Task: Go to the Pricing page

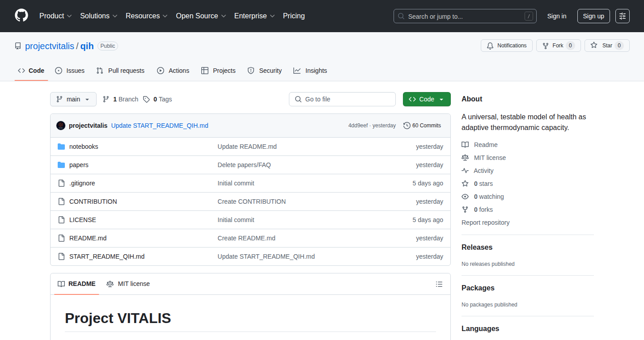Action: coord(294,16)
